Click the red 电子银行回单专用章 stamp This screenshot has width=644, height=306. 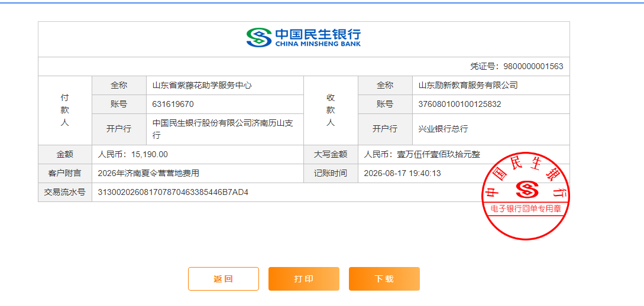tap(526, 197)
